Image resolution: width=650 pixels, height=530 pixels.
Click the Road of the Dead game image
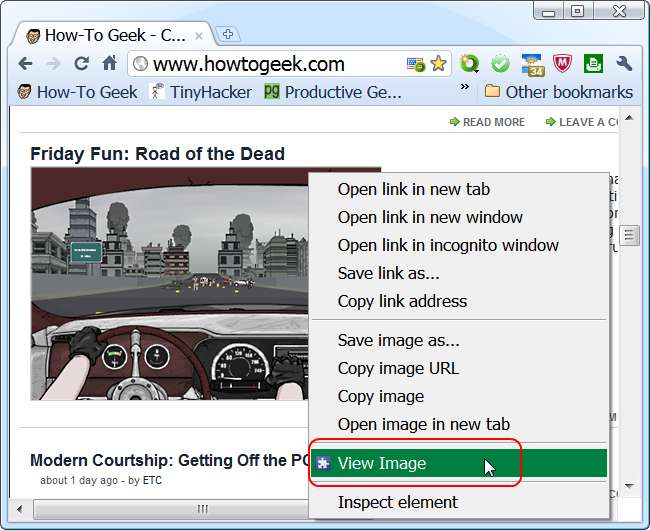pos(170,284)
